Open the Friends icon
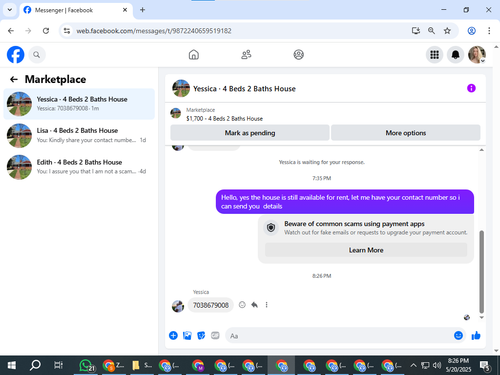 [x=246, y=54]
